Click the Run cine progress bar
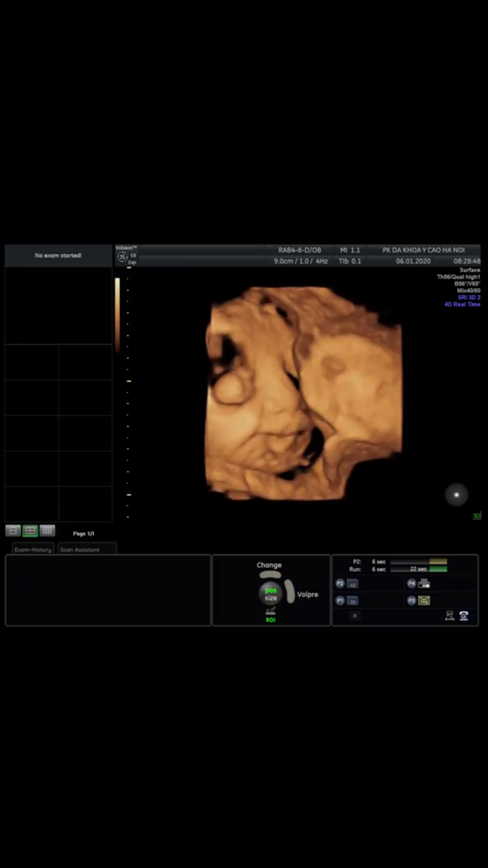Screen dimensions: 488x868 (419, 569)
